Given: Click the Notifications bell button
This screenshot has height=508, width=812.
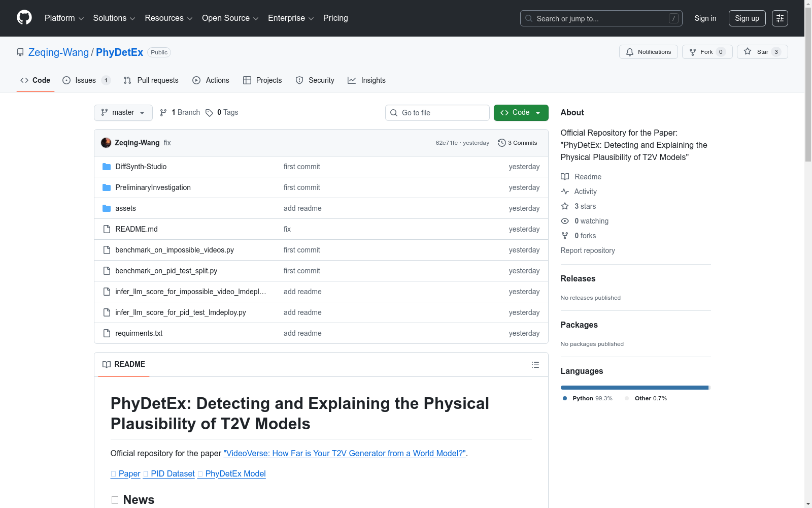Looking at the screenshot, I should pos(649,52).
